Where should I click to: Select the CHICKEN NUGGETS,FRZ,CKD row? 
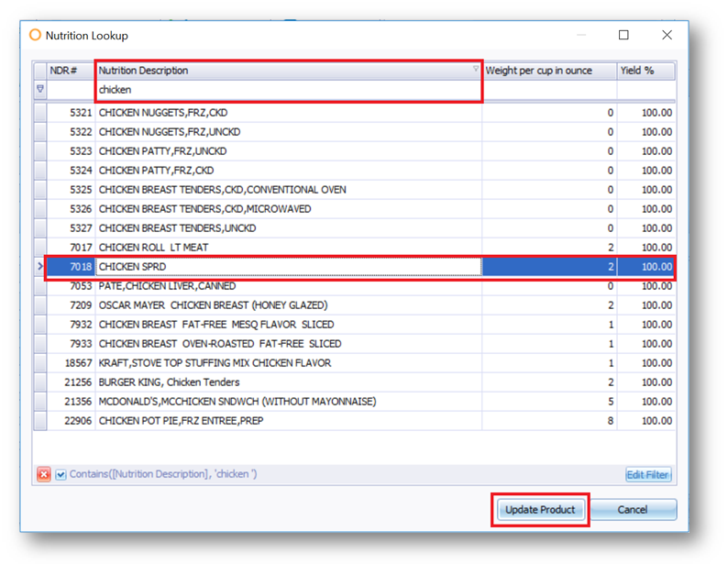click(x=289, y=113)
